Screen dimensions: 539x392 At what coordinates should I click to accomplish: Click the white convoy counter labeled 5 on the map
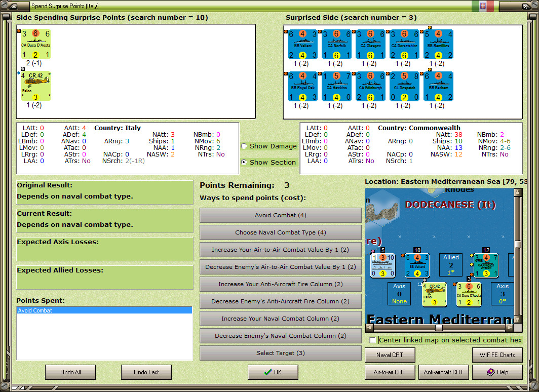click(x=382, y=265)
